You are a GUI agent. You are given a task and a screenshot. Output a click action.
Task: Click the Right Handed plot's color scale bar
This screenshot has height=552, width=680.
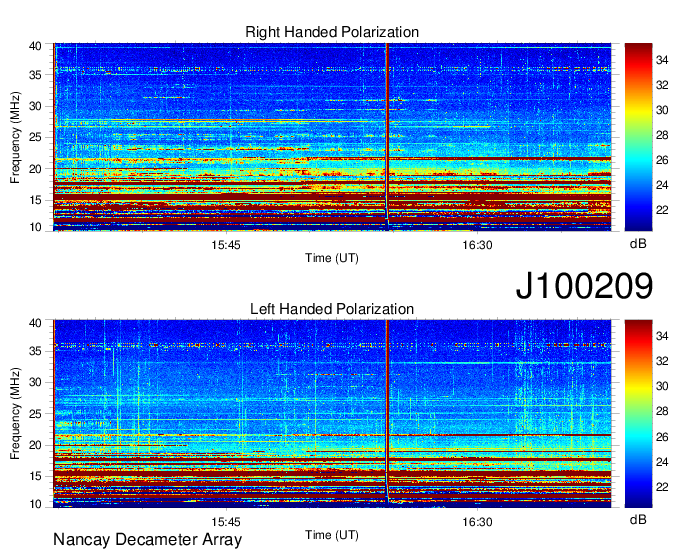tap(638, 137)
